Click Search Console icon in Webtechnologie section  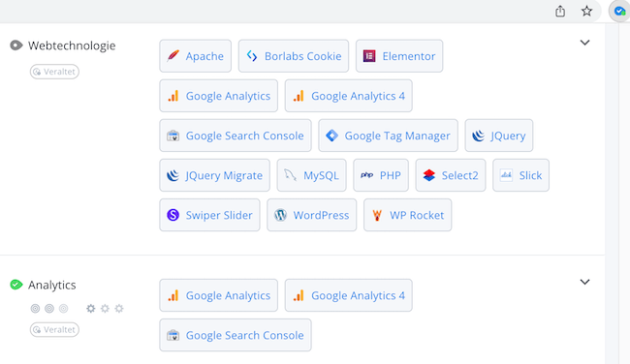tap(173, 136)
